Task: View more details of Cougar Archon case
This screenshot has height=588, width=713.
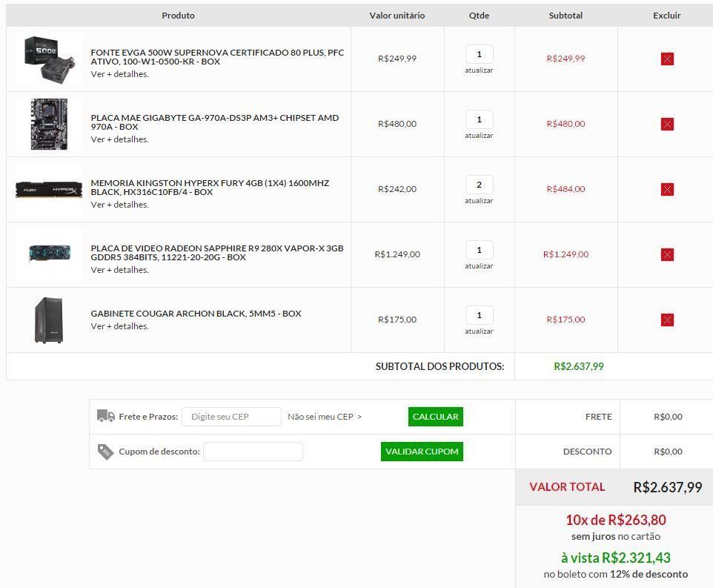Action: 119,326
